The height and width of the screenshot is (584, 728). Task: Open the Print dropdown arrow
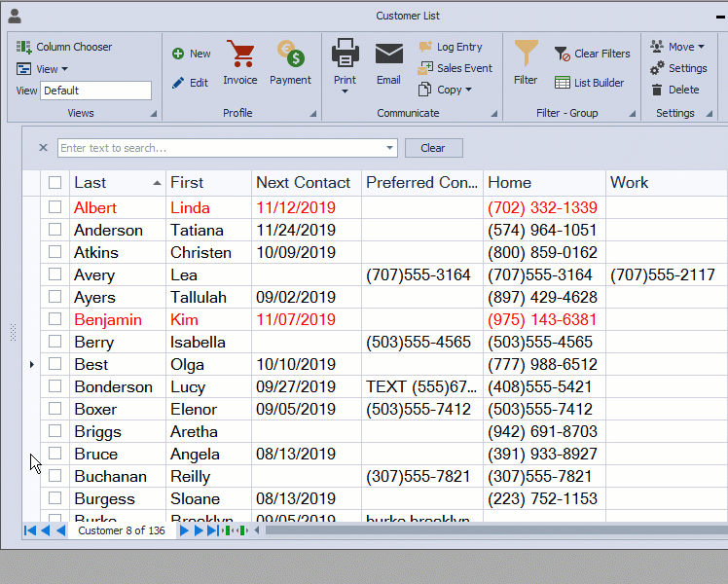point(345,91)
